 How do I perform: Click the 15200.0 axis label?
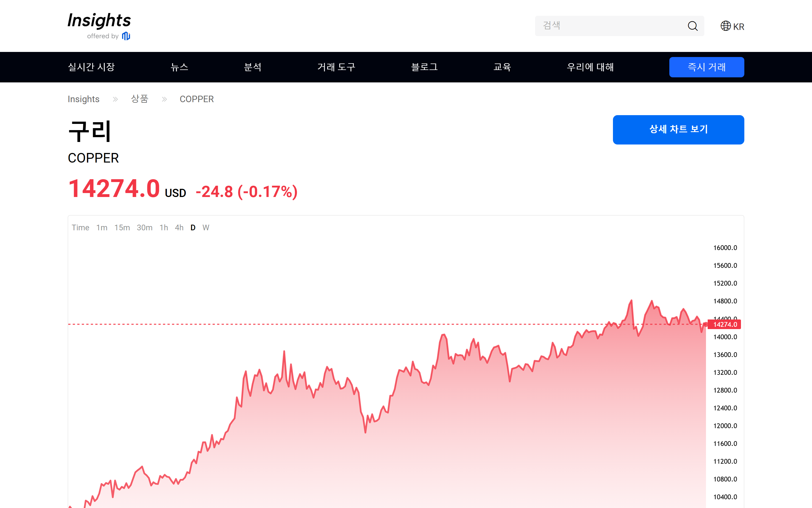[725, 284]
